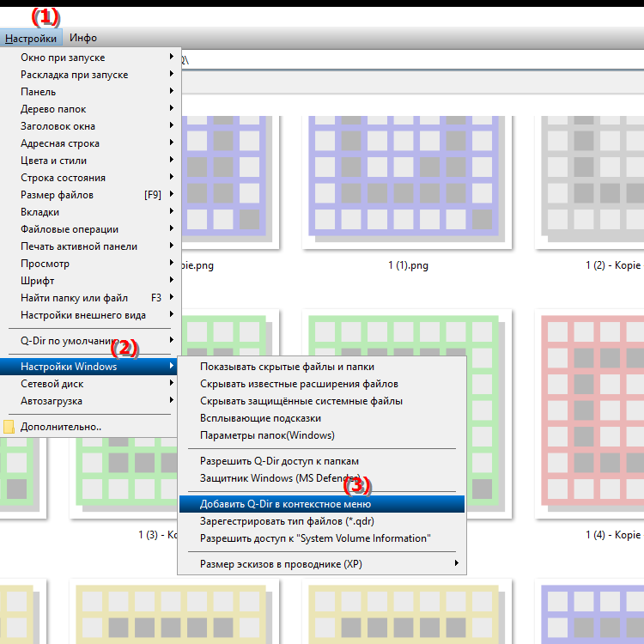Expand arrow next to Автозагрузка
Screen dimensions: 644x644
click(x=172, y=400)
